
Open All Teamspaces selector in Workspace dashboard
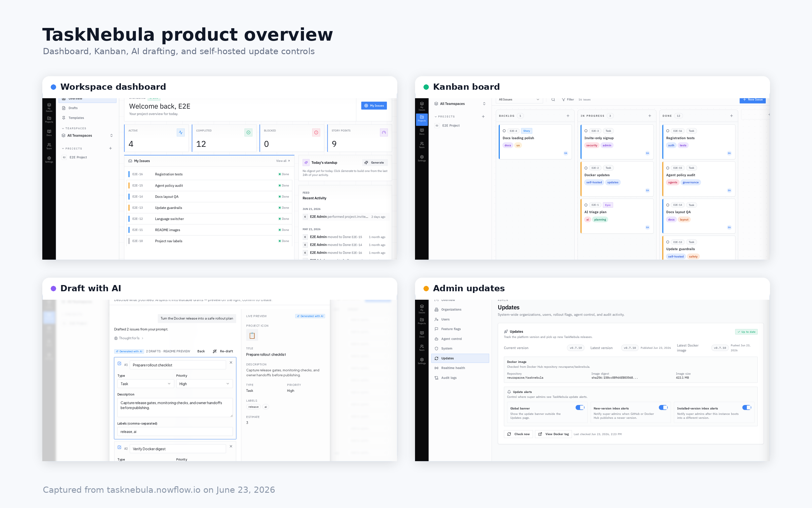tap(87, 136)
